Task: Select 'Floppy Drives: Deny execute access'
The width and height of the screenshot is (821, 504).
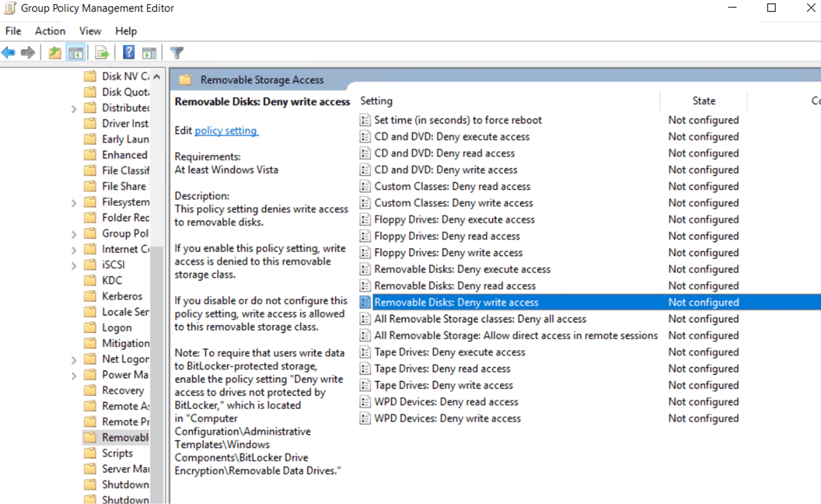Action: 455,220
